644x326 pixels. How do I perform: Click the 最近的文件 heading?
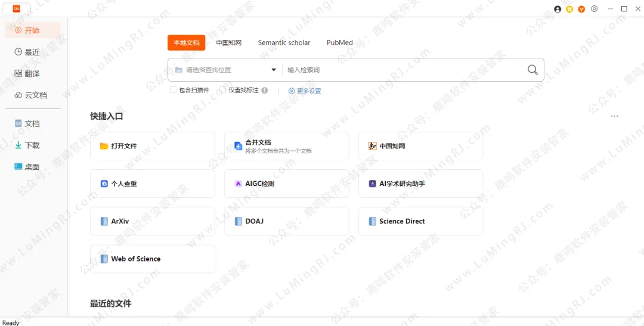111,304
